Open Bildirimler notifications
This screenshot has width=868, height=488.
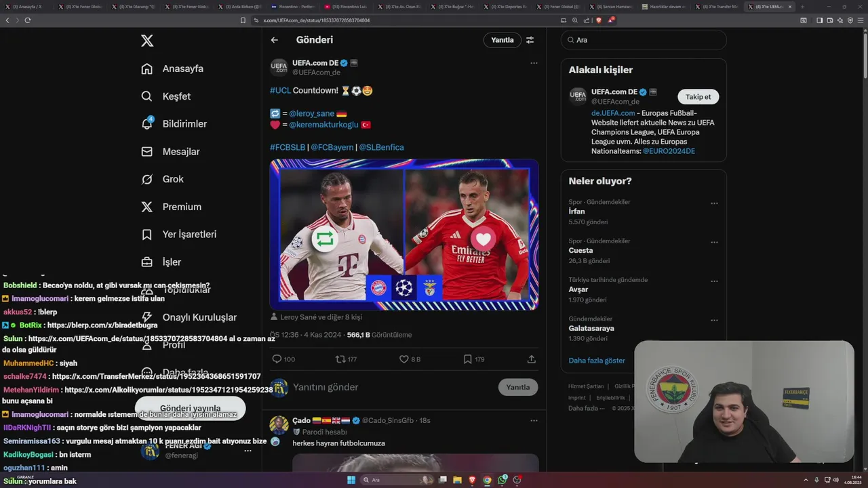(x=174, y=124)
